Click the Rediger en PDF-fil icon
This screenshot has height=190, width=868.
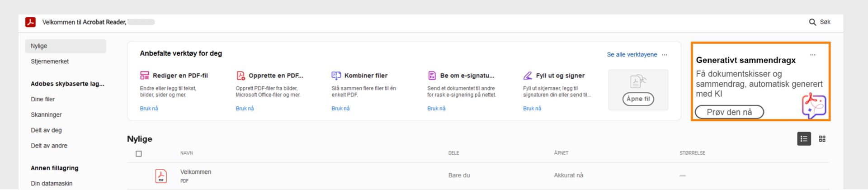click(x=145, y=76)
